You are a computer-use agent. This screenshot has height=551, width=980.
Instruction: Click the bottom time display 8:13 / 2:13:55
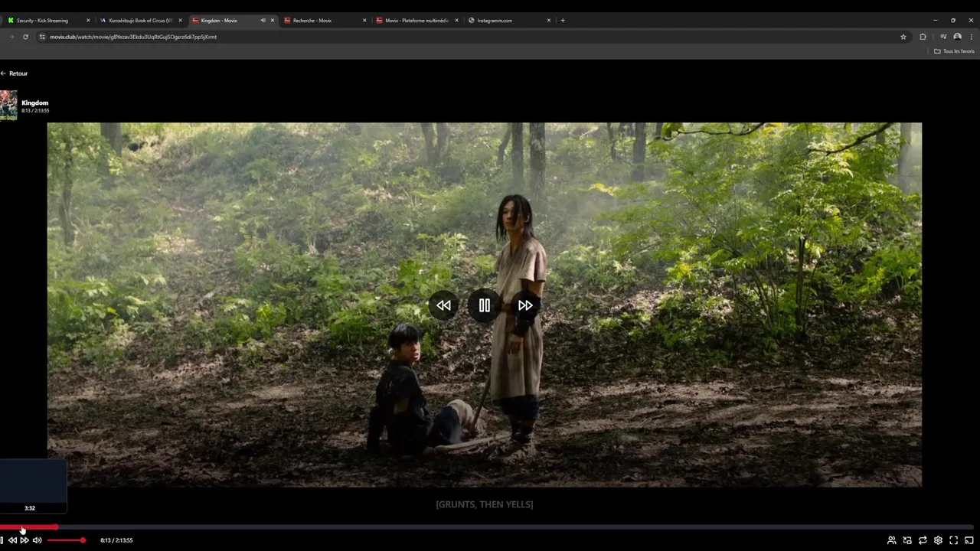tap(116, 540)
